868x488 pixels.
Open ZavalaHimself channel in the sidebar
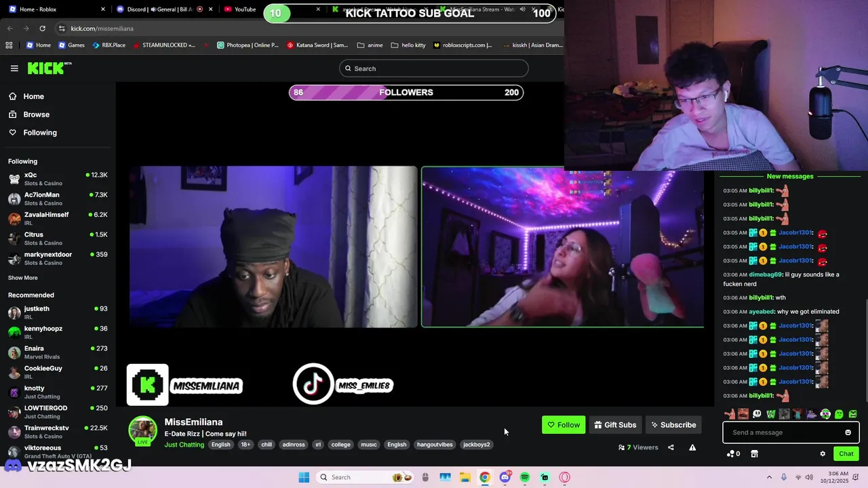(58, 218)
